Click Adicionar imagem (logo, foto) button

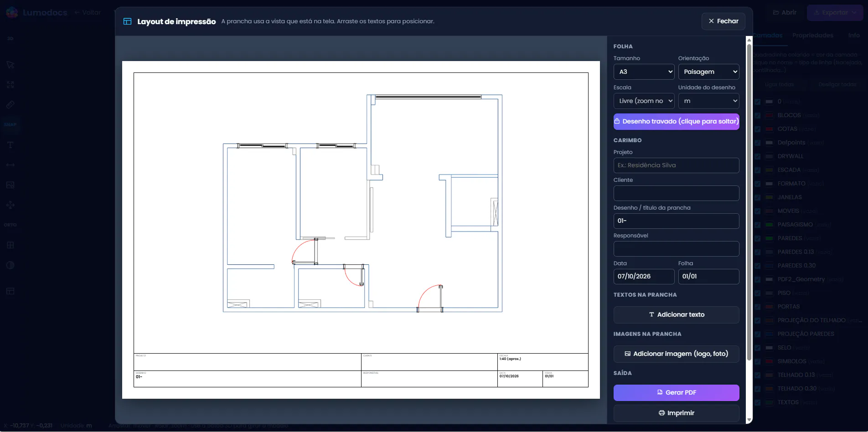(x=676, y=354)
